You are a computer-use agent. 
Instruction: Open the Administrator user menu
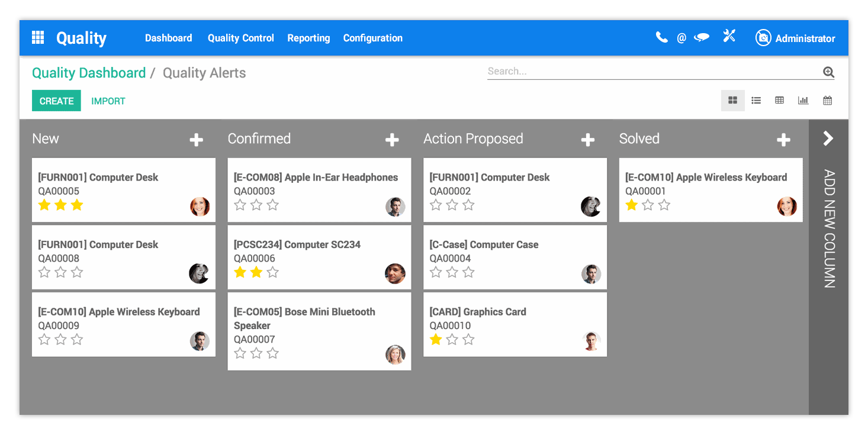[795, 38]
